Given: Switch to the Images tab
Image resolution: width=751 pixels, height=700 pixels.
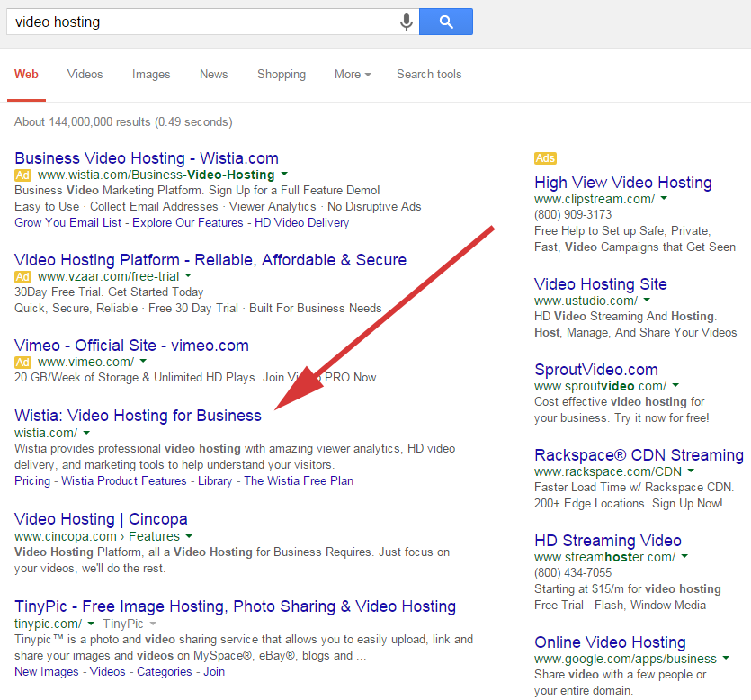Looking at the screenshot, I should (151, 75).
